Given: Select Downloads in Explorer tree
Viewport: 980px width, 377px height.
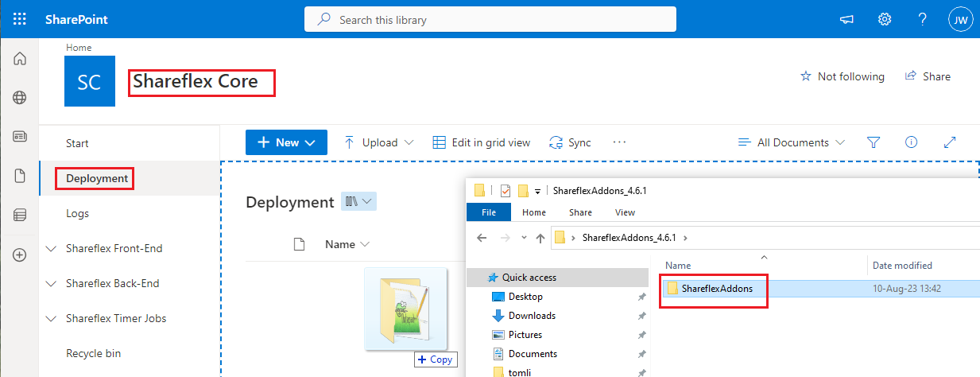Looking at the screenshot, I should point(532,316).
